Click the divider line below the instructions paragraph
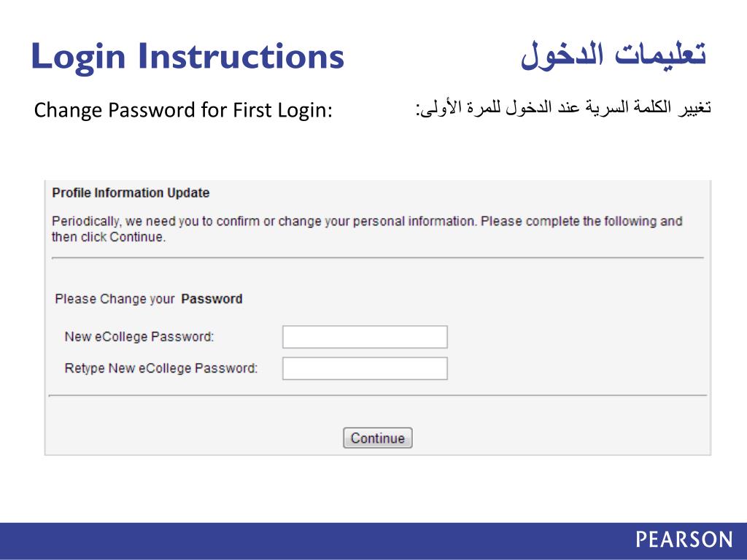Screen dimensions: 747x560 click(377, 257)
